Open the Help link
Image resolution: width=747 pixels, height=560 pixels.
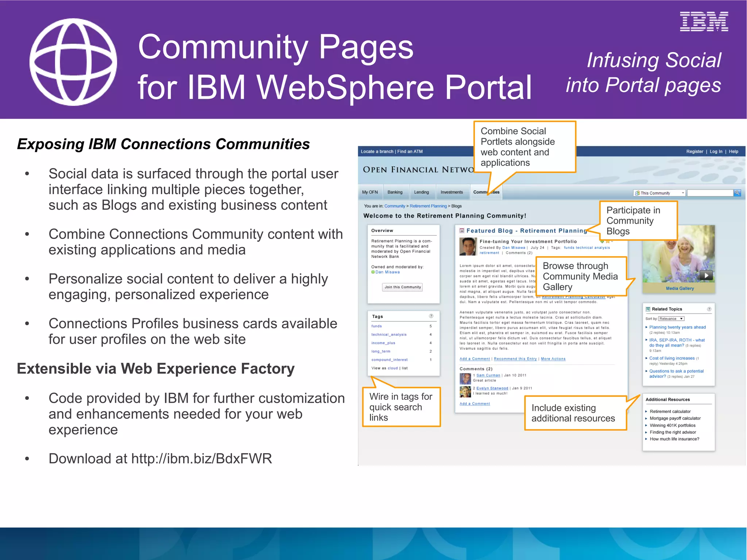pos(734,151)
